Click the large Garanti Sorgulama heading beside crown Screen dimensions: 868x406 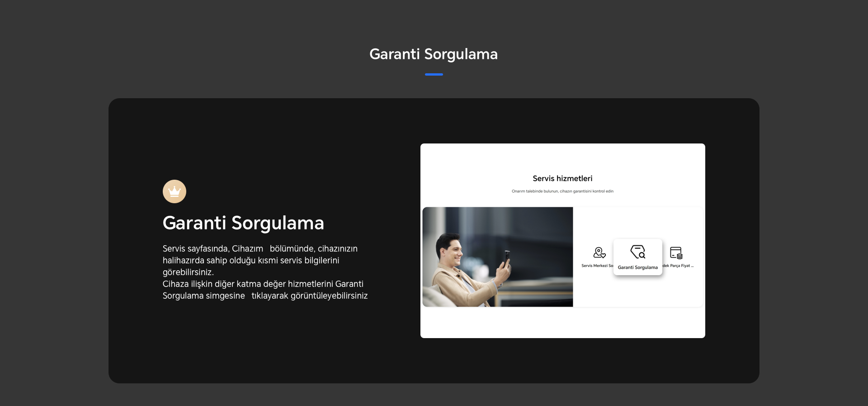pos(243,223)
